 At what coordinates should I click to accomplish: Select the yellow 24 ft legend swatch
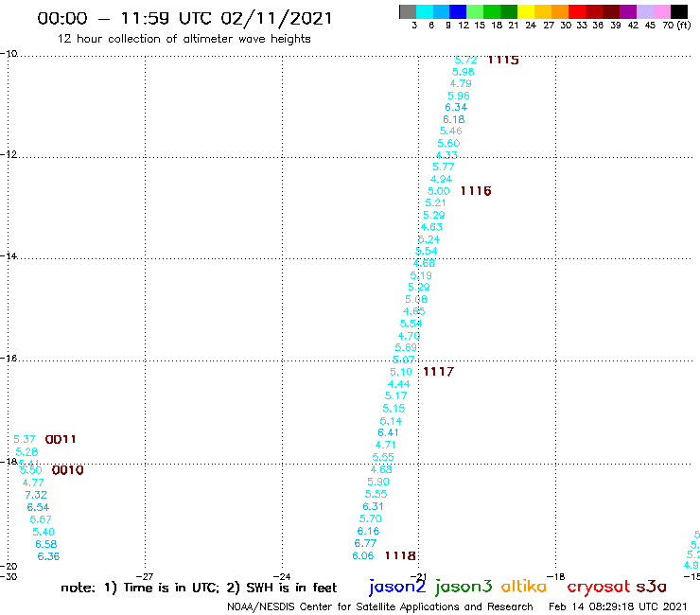tap(526, 11)
